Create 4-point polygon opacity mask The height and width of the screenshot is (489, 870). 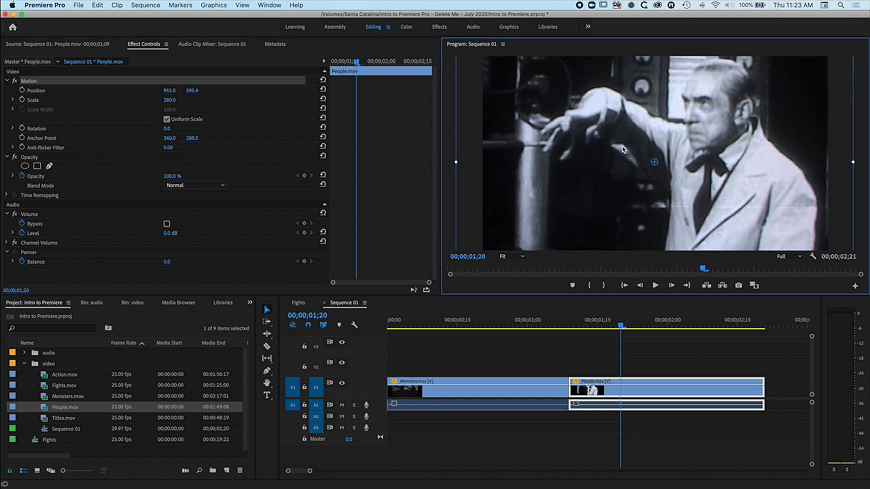tap(37, 166)
